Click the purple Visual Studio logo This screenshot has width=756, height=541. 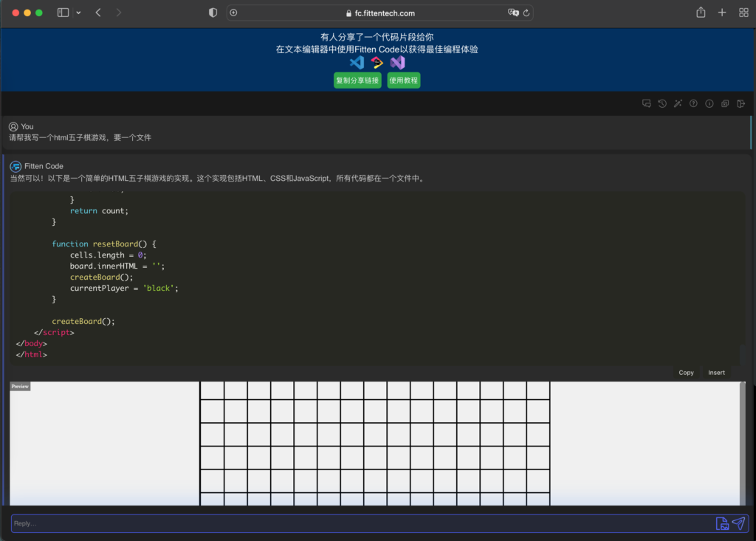(x=398, y=63)
